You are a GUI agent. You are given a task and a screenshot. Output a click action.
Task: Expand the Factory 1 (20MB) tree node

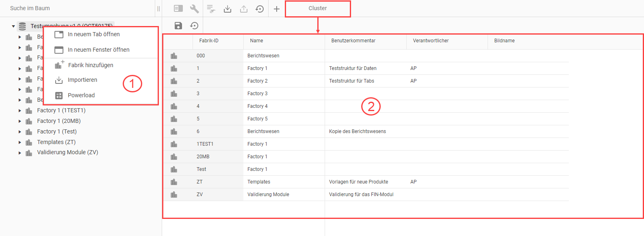pyautogui.click(x=20, y=121)
